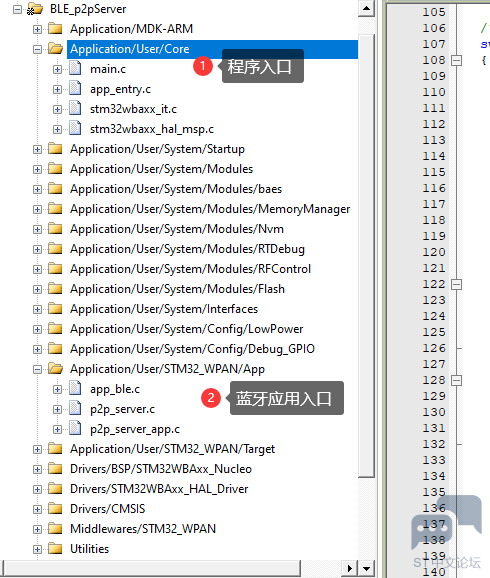The width and height of the screenshot is (490, 578).
Task: Select the p2p_server_app.c file
Action: click(135, 429)
